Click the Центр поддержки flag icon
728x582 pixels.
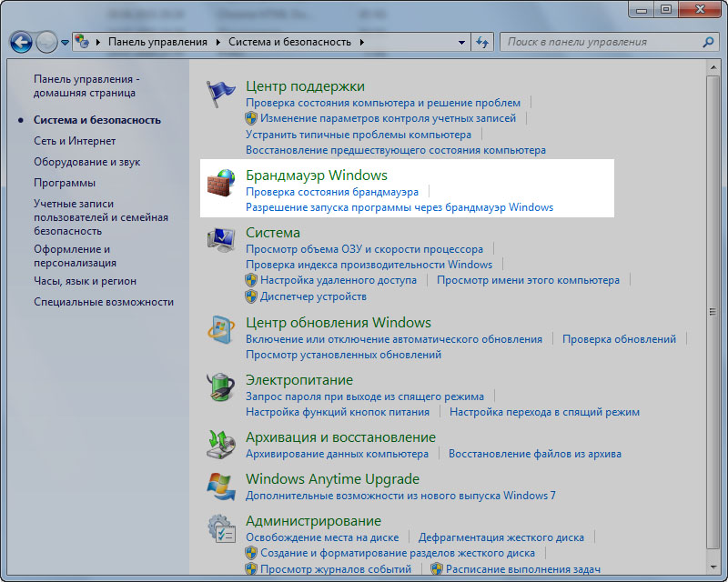[x=220, y=94]
